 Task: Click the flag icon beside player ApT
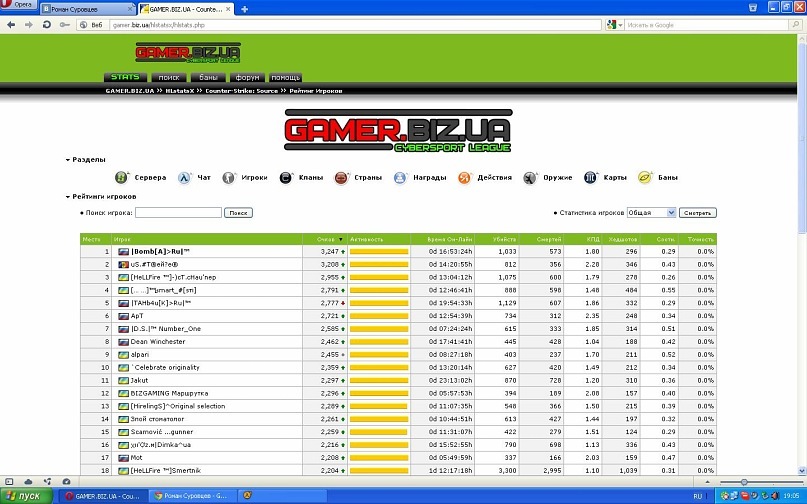click(x=124, y=316)
